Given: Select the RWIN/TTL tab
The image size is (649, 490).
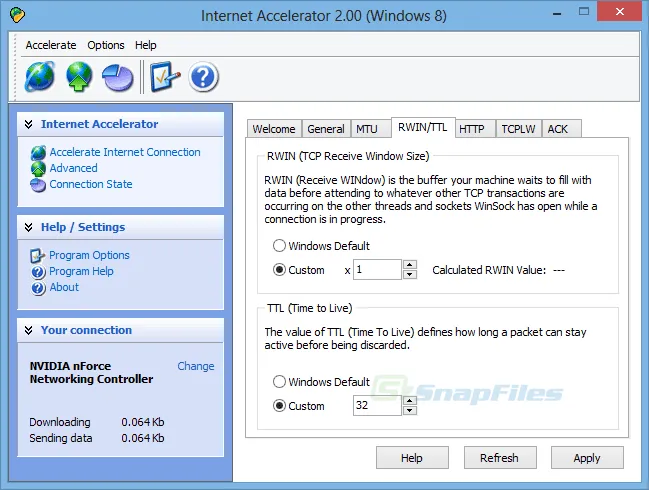Looking at the screenshot, I should tap(423, 127).
